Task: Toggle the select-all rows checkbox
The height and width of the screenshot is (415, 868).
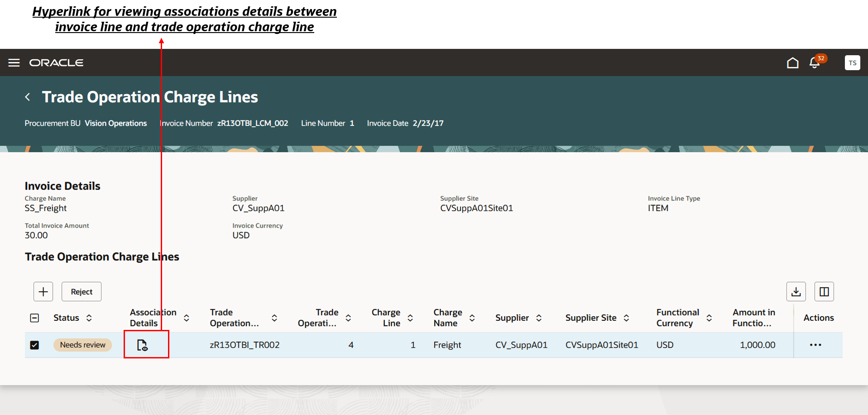Action: 34,318
